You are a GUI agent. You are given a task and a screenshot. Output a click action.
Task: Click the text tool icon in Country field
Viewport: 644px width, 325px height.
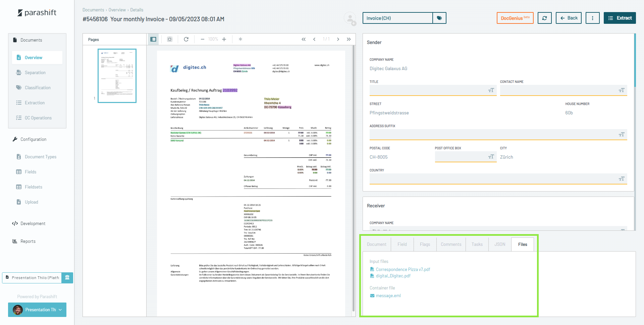[622, 179]
